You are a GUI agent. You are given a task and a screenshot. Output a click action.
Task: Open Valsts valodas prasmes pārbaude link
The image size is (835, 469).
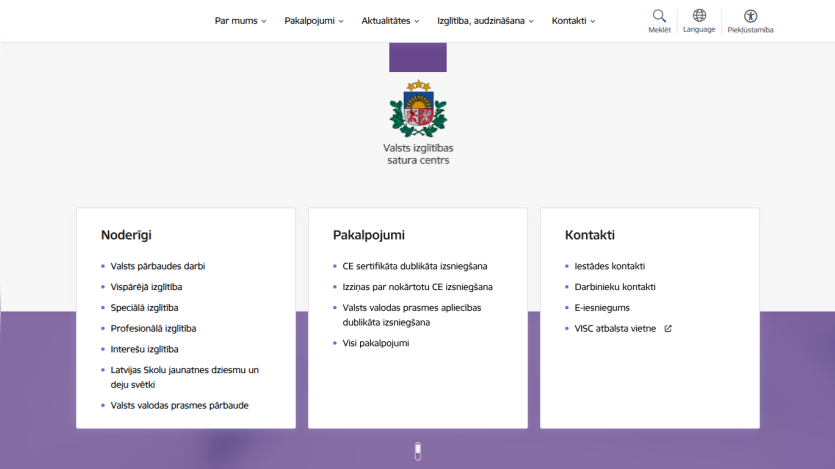pyautogui.click(x=179, y=406)
